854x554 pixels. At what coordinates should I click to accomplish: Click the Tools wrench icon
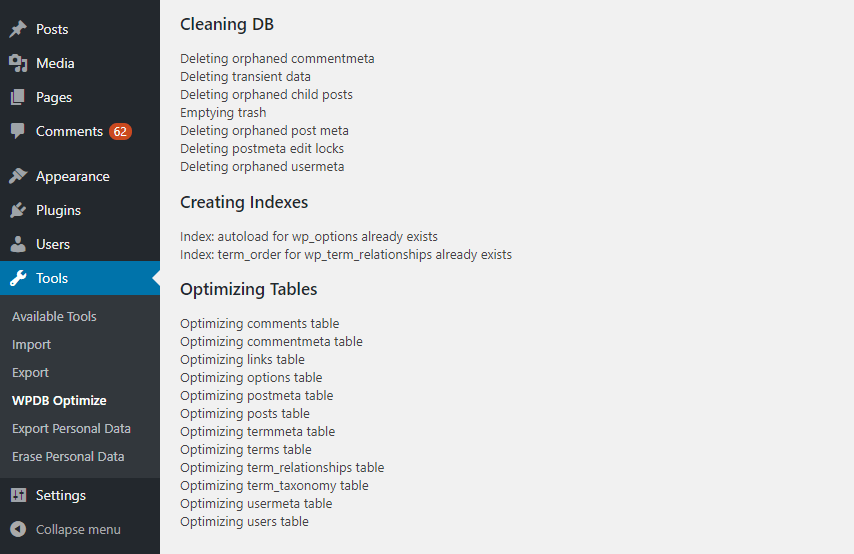[x=18, y=279]
